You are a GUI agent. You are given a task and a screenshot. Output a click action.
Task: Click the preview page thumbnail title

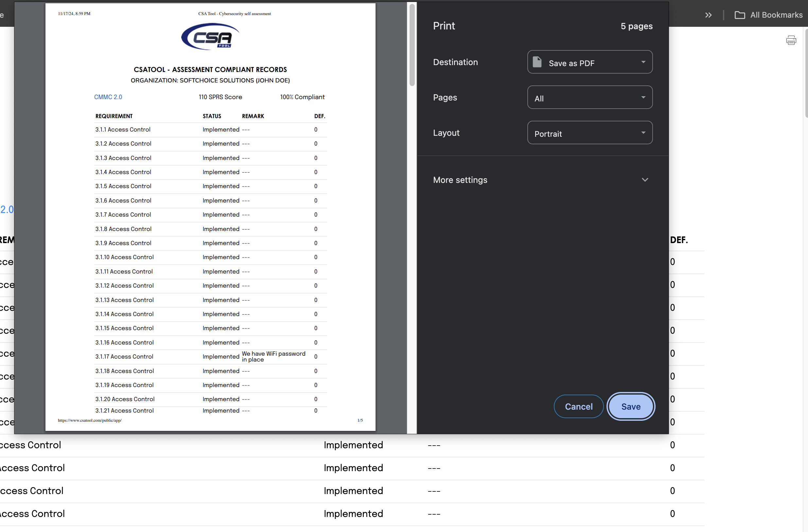tap(210, 70)
